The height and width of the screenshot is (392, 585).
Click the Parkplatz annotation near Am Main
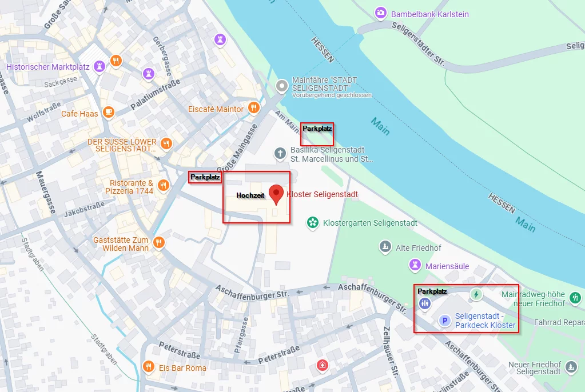pyautogui.click(x=317, y=129)
